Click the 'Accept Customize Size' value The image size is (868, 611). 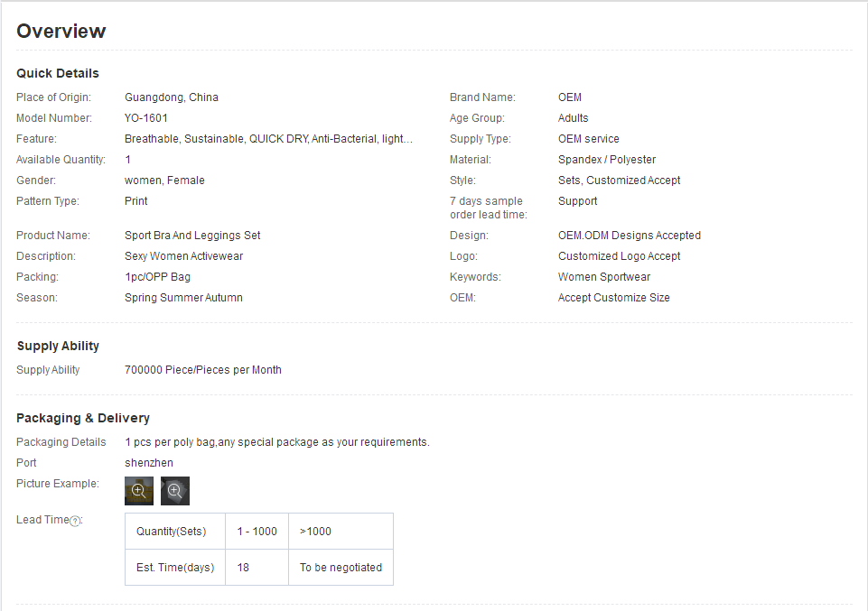[x=614, y=298]
